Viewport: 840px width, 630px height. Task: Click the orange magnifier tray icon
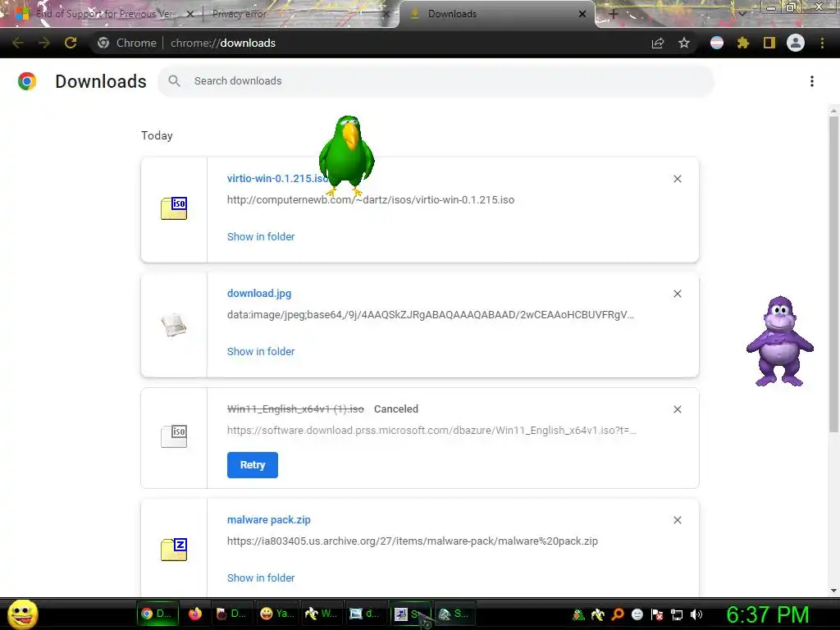pyautogui.click(x=618, y=614)
